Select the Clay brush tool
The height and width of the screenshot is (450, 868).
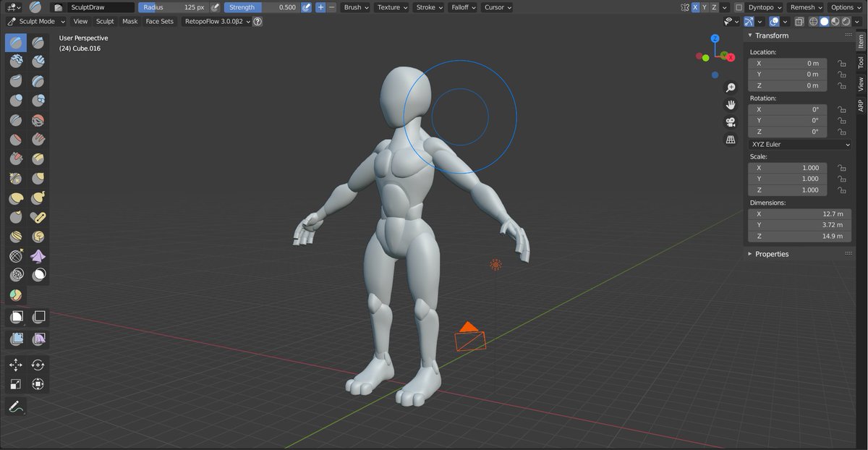point(16,62)
